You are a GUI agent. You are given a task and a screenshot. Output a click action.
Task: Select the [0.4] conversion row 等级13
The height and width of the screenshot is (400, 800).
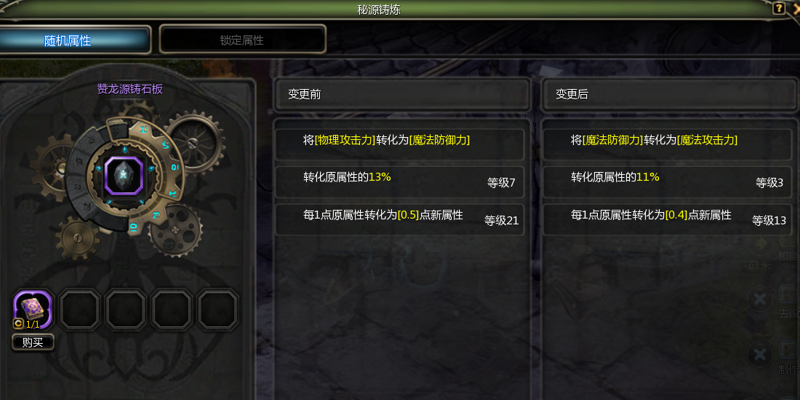point(667,220)
